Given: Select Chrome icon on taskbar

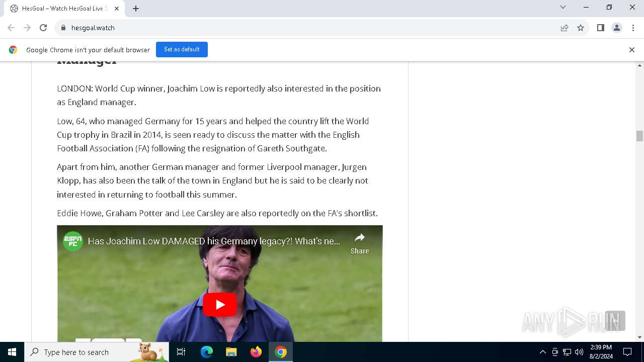Looking at the screenshot, I should [x=281, y=352].
